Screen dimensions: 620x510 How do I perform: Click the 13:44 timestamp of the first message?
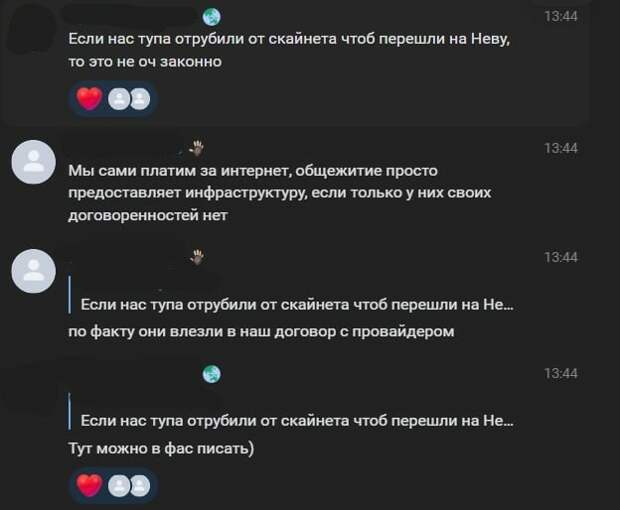click(x=561, y=17)
